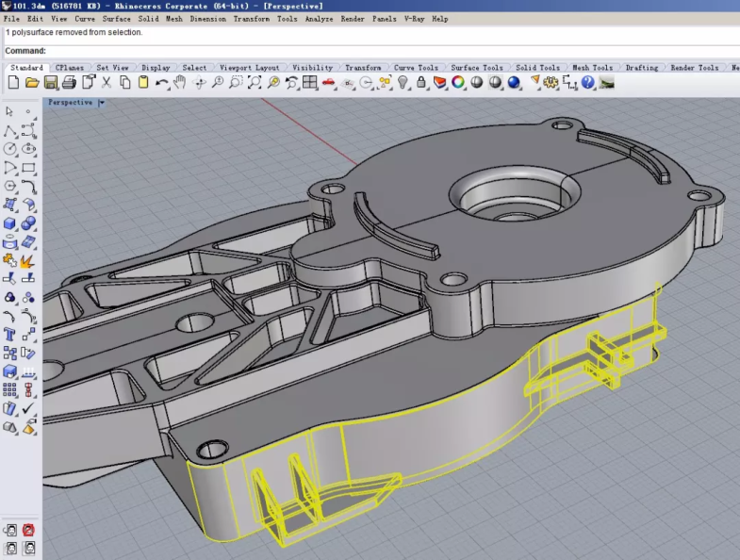Toggle the Lock objects padlock icon
Viewport: 740px width, 560px height.
[x=421, y=83]
